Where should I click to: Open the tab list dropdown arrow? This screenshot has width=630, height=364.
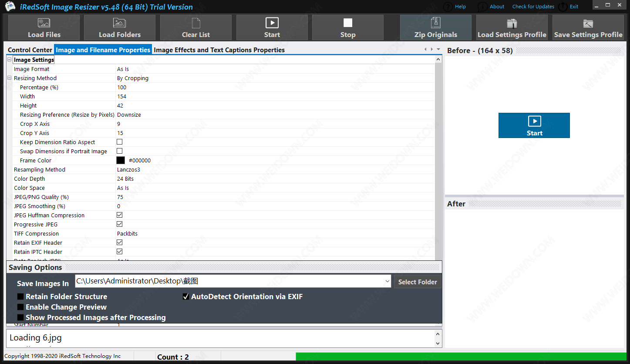pyautogui.click(x=438, y=49)
